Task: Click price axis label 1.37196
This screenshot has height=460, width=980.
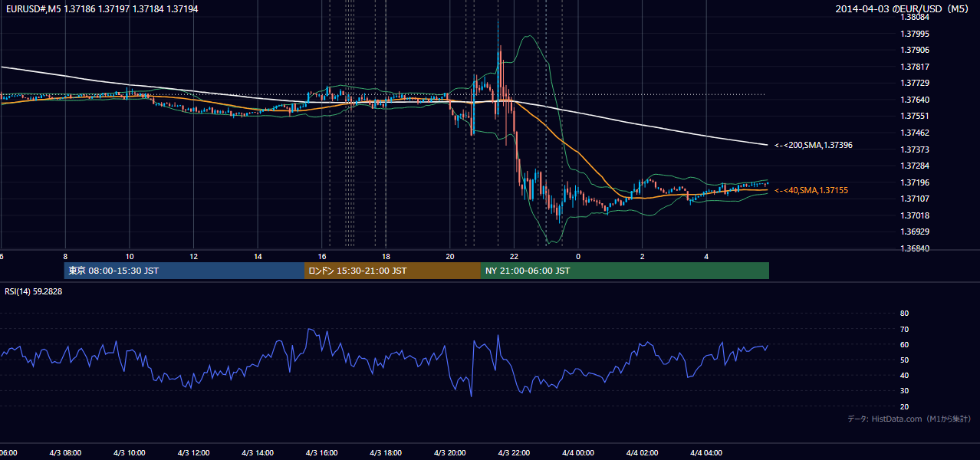Action: tap(916, 182)
